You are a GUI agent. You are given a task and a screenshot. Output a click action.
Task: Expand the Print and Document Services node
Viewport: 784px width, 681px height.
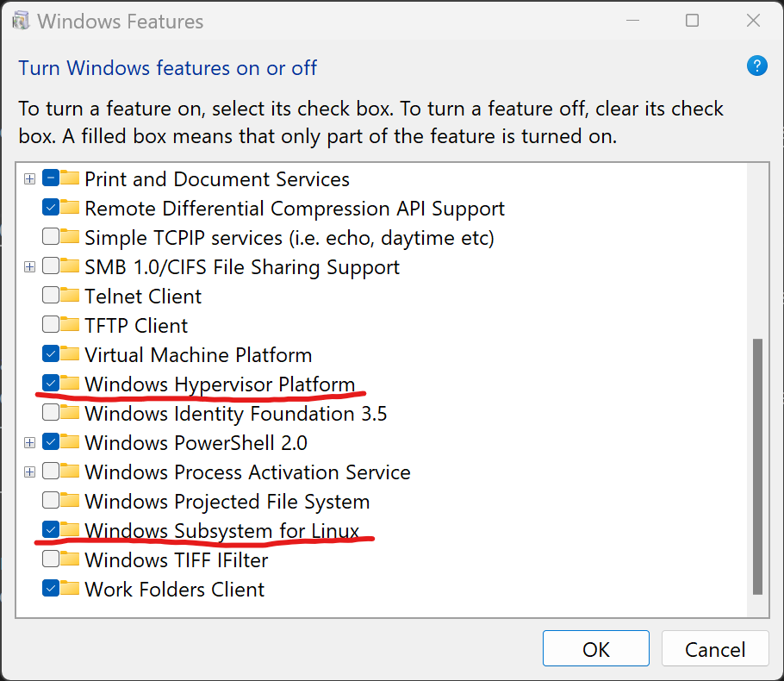point(29,179)
